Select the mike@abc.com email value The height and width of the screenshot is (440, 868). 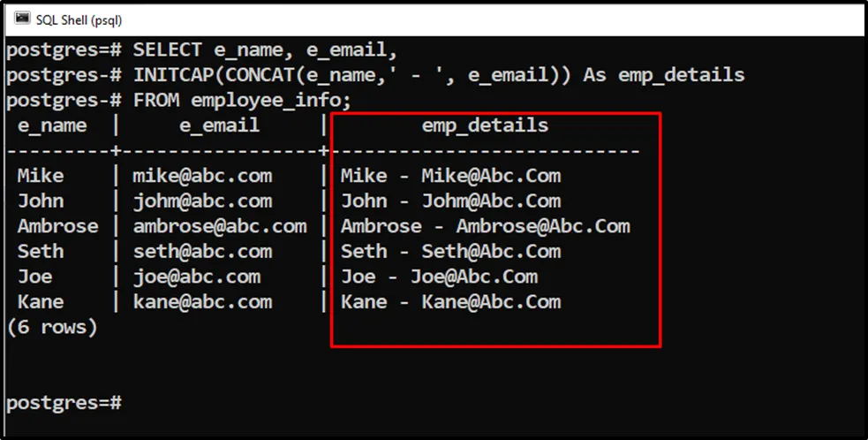[x=202, y=176]
